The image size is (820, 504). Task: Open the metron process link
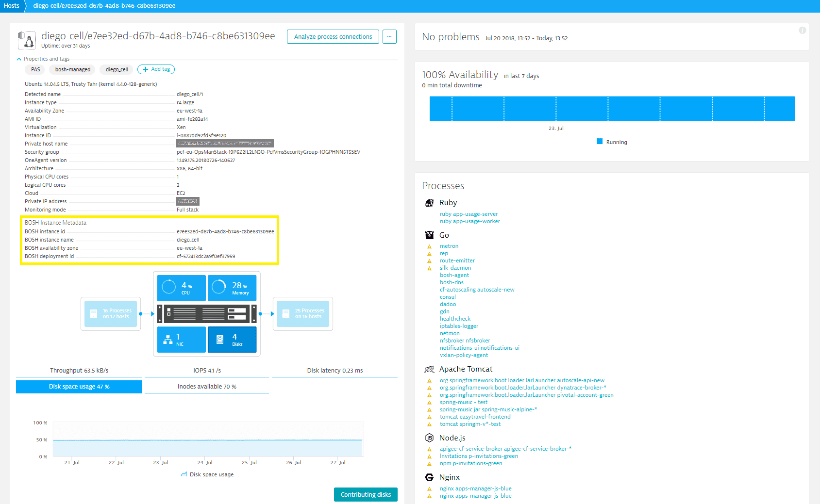click(449, 246)
